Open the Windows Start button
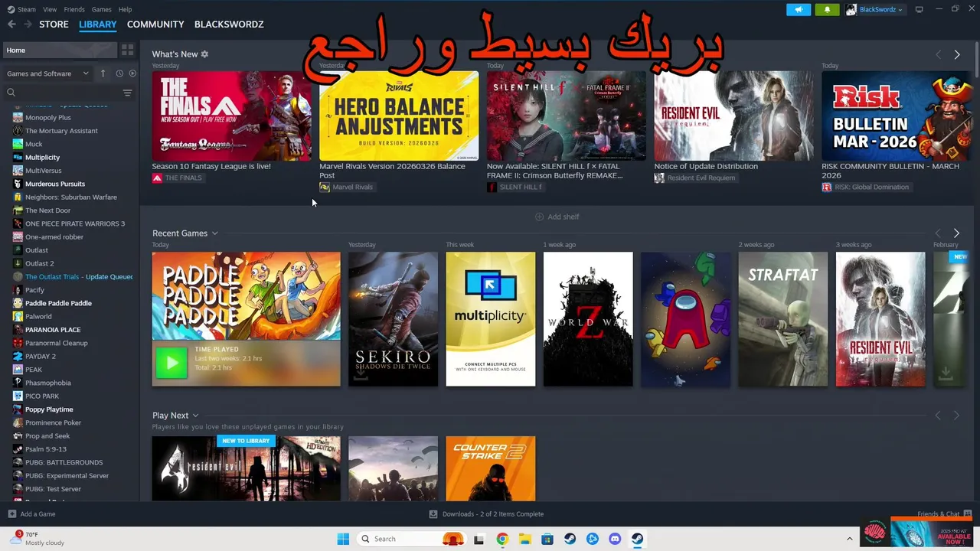The height and width of the screenshot is (551, 980). [x=343, y=539]
